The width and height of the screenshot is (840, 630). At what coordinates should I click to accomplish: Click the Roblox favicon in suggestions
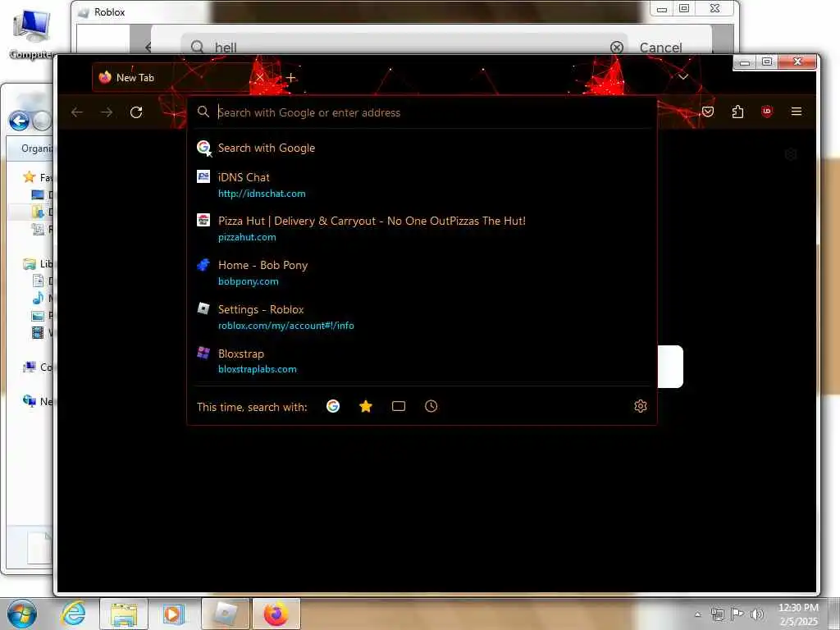(203, 308)
